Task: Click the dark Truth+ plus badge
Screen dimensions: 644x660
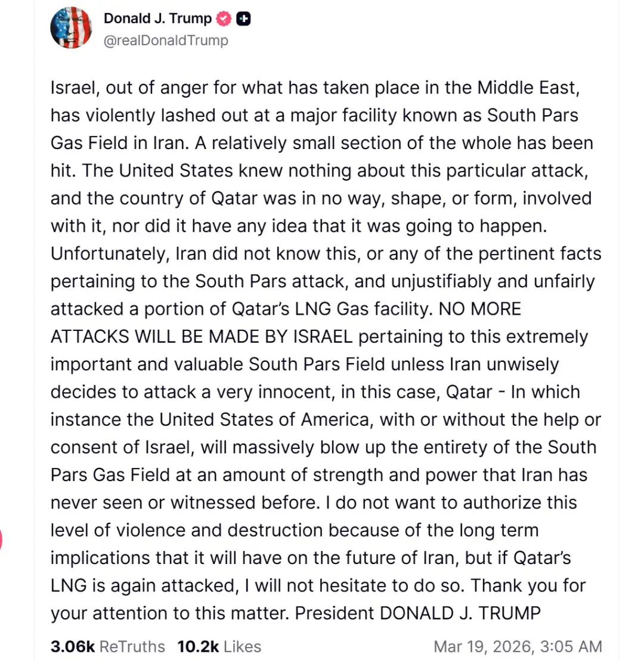Action: click(x=243, y=18)
